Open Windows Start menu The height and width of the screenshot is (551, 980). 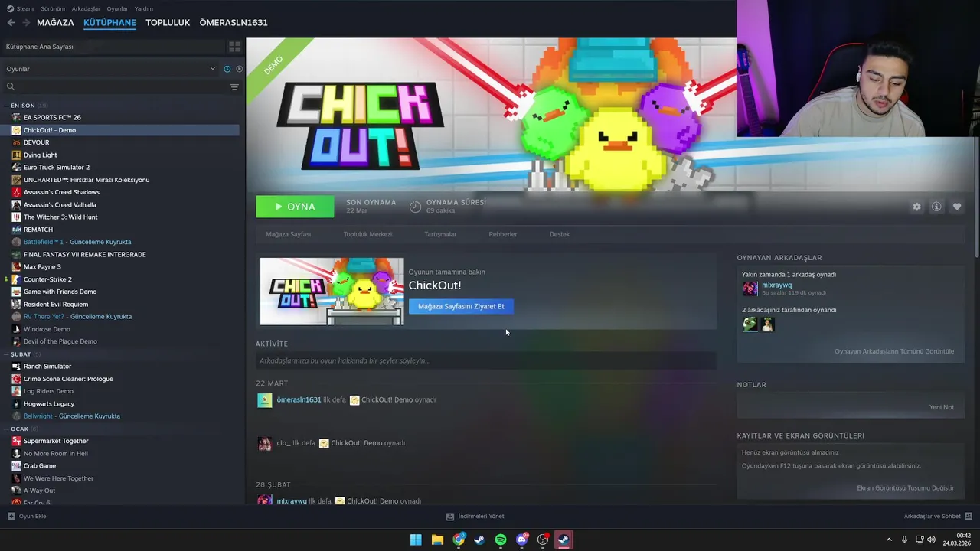click(x=416, y=540)
